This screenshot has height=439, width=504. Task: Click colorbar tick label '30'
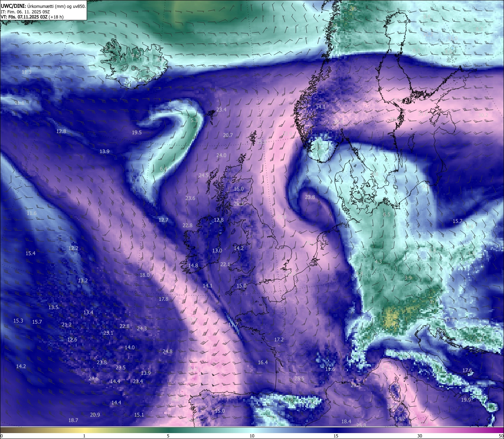coord(420,436)
